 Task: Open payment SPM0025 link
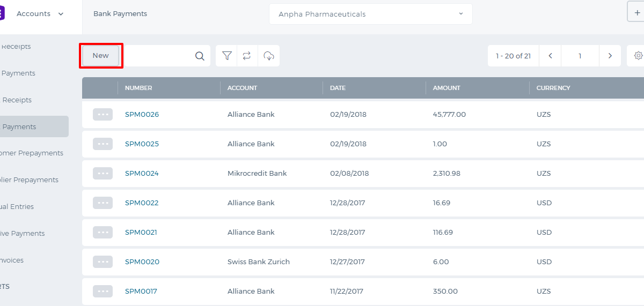tap(142, 144)
